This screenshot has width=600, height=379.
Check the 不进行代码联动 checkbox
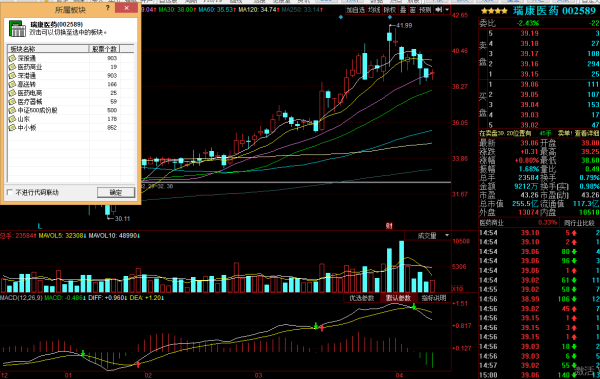pyautogui.click(x=10, y=192)
